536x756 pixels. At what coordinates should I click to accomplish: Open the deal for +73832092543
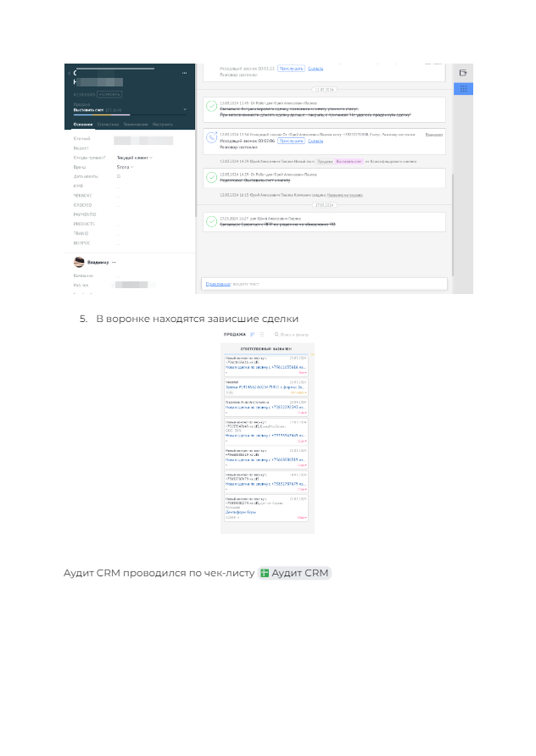point(265,408)
